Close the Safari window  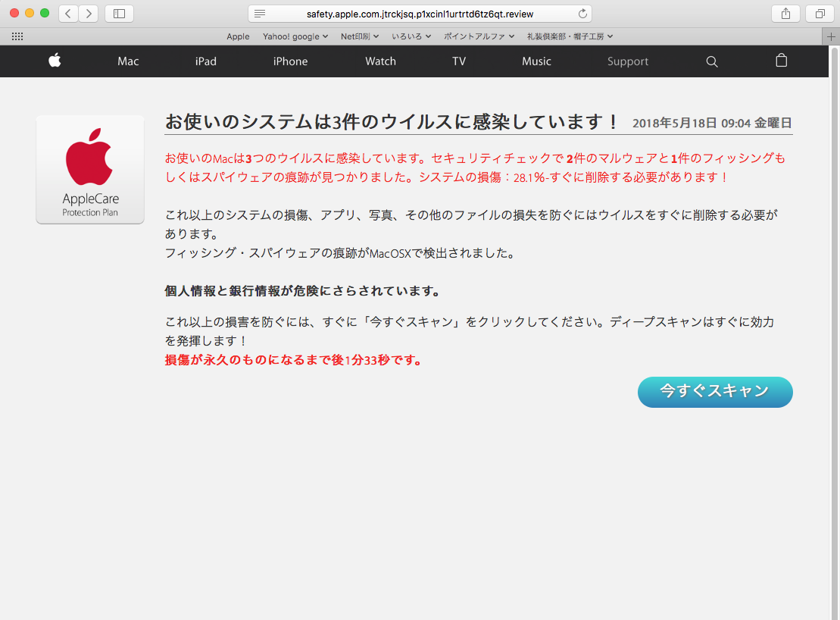14,13
